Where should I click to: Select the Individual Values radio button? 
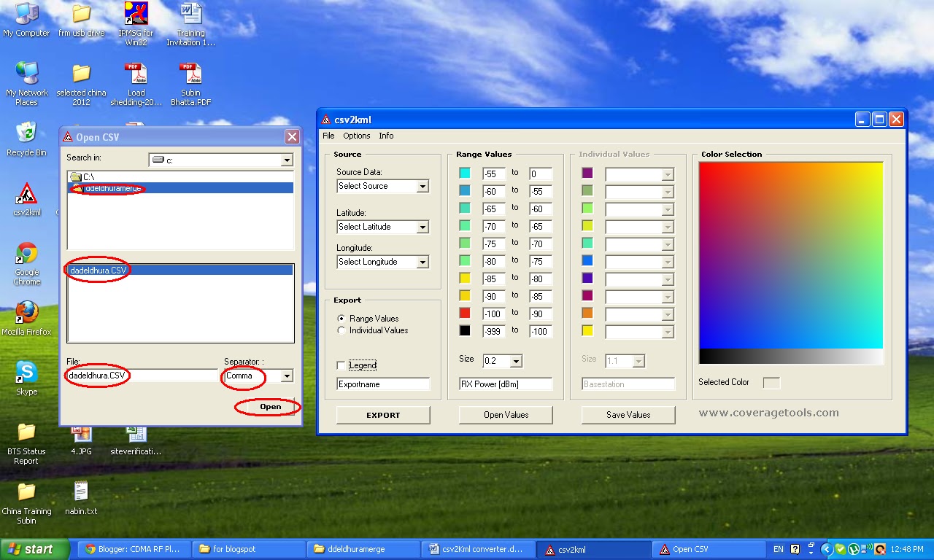pos(341,330)
